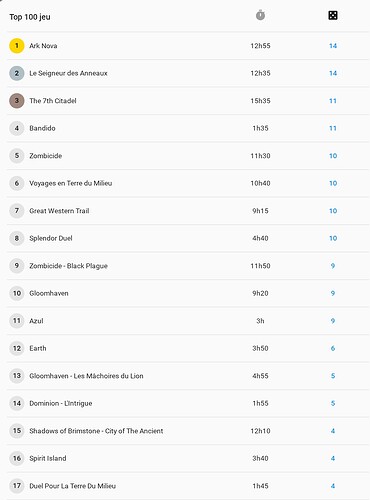Open the Zombicide play count 10 link

333,156
